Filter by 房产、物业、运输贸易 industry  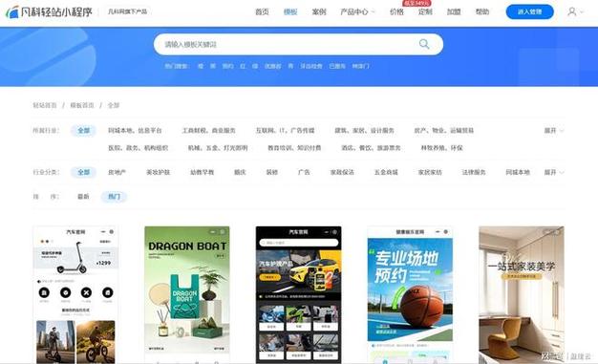click(x=444, y=131)
